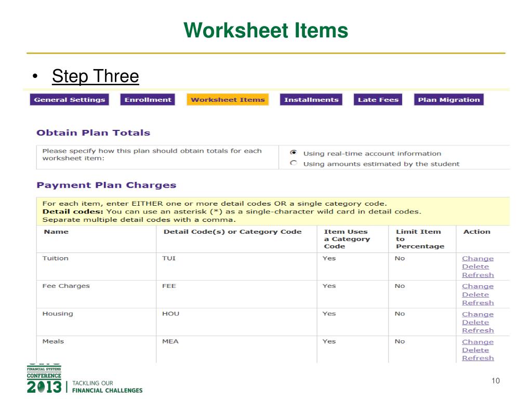Image resolution: width=532 pixels, height=399 pixels.
Task: Delete the Meals worksheet item
Action: (x=475, y=350)
